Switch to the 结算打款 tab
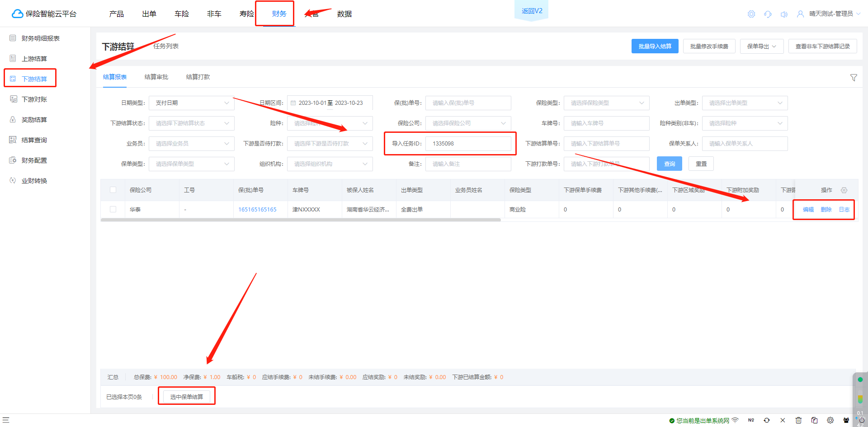Viewport: 868px width, 427px height. point(198,77)
